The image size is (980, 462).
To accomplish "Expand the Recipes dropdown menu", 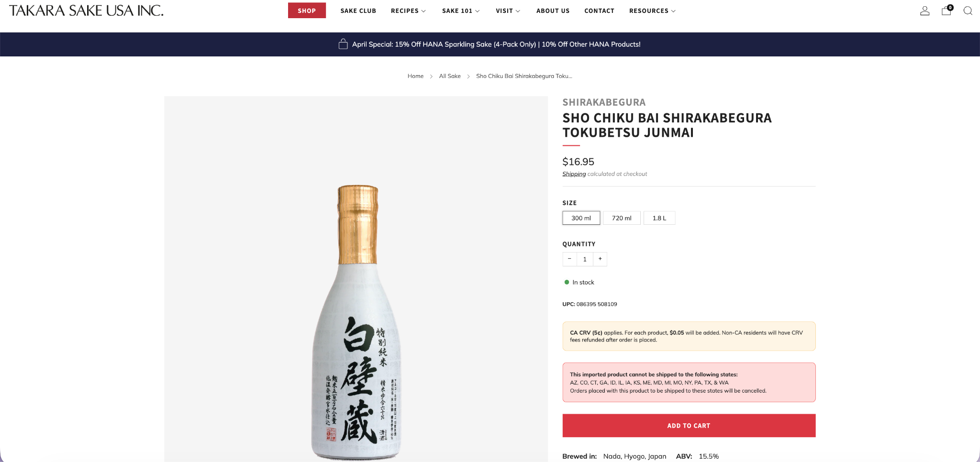I will pos(408,11).
